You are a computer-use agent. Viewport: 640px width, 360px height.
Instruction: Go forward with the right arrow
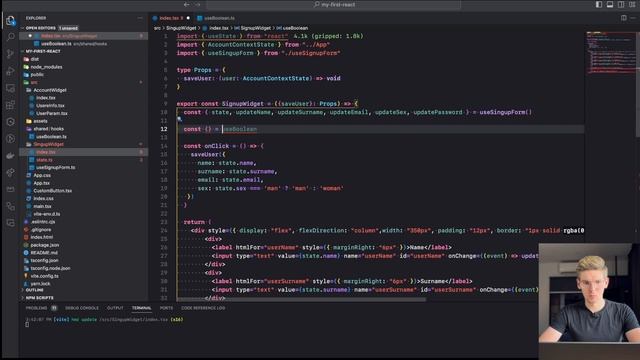[198, 4]
